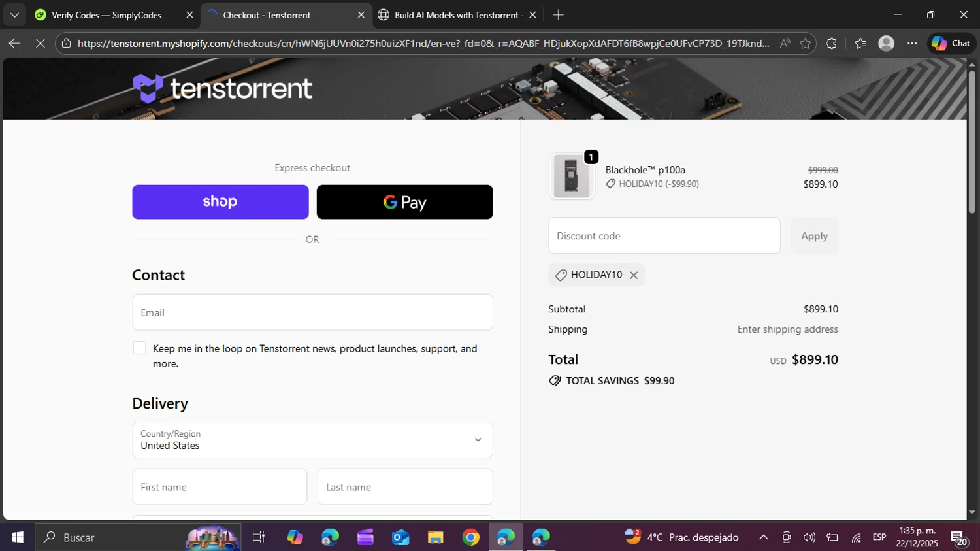Open File Explorer from taskbar
Viewport: 980px width, 551px height.
point(436,537)
